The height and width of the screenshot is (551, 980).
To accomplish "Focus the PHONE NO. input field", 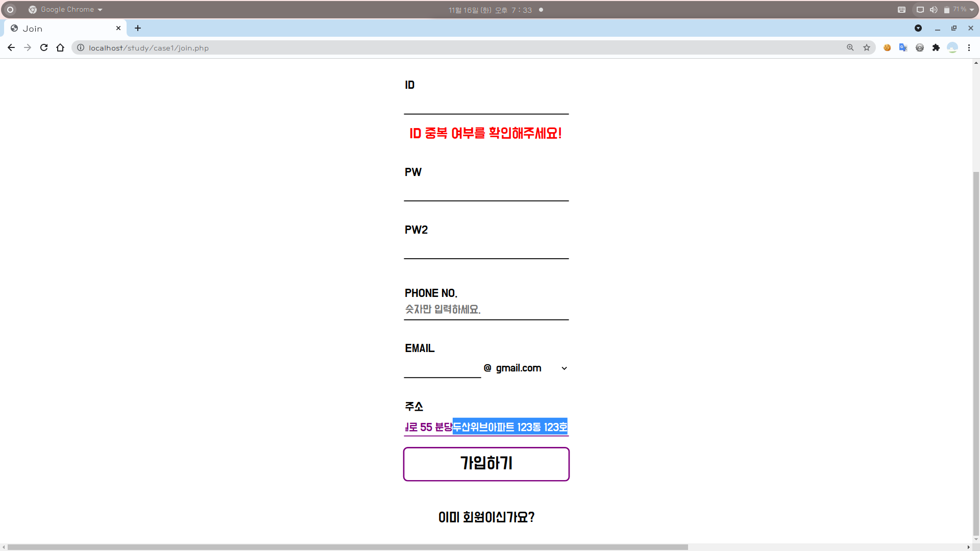I will tap(486, 310).
